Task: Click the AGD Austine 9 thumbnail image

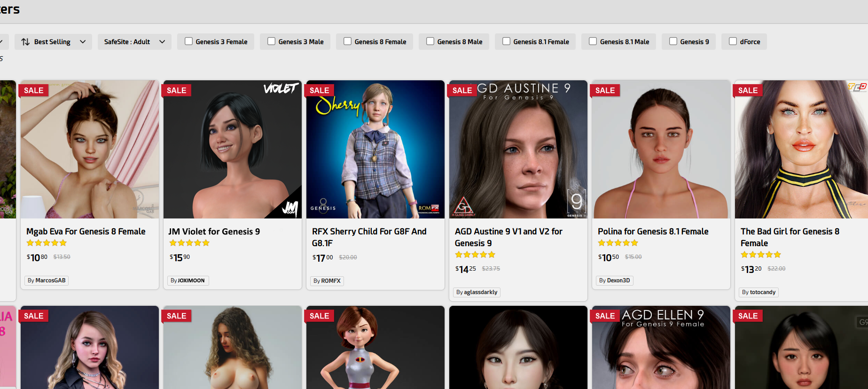Action: pyautogui.click(x=518, y=149)
